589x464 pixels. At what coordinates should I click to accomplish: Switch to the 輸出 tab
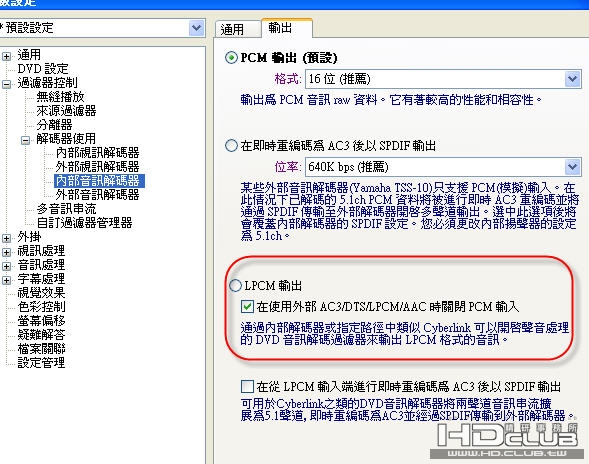[x=287, y=28]
